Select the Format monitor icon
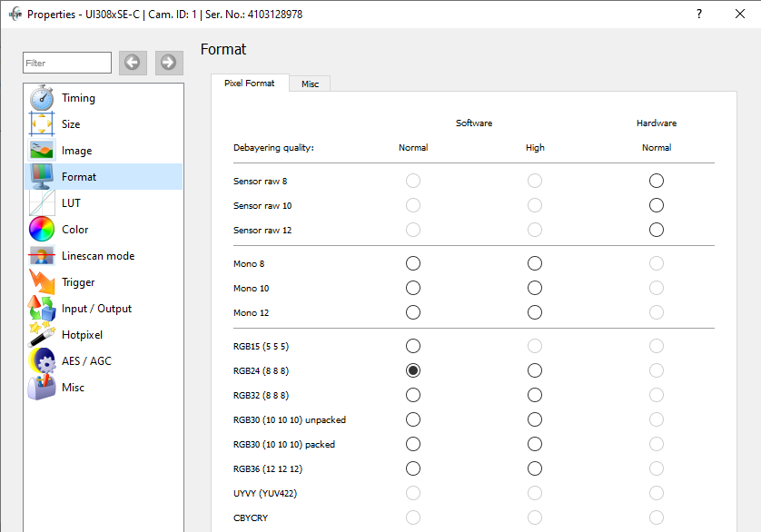761x532 pixels. pyautogui.click(x=42, y=177)
